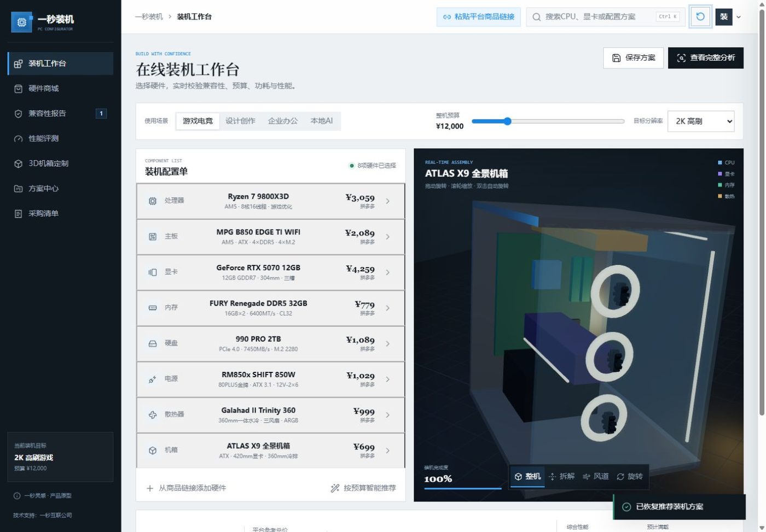Select the 企业办公 usage scenario
This screenshot has width=766, height=532.
283,121
